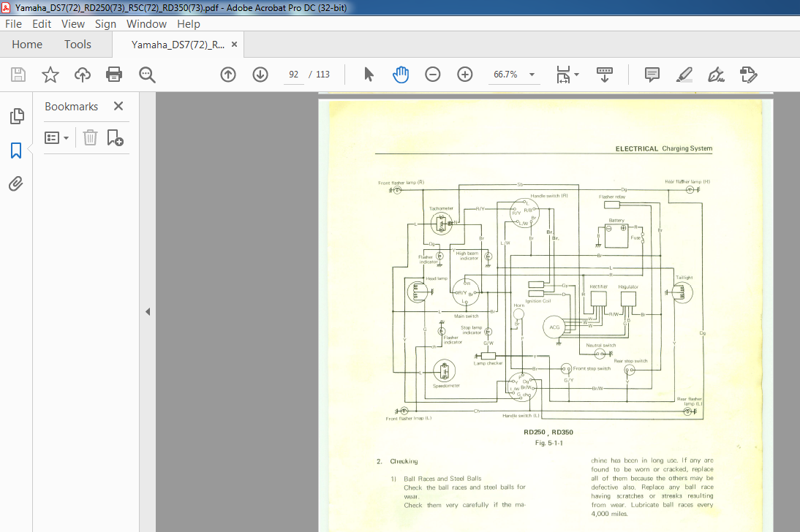
Task: Close the Bookmarks panel
Action: tap(118, 106)
